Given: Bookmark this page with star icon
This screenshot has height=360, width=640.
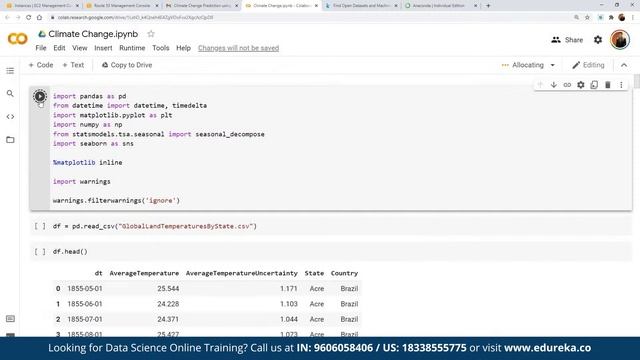Looking at the screenshot, I should pos(587,18).
